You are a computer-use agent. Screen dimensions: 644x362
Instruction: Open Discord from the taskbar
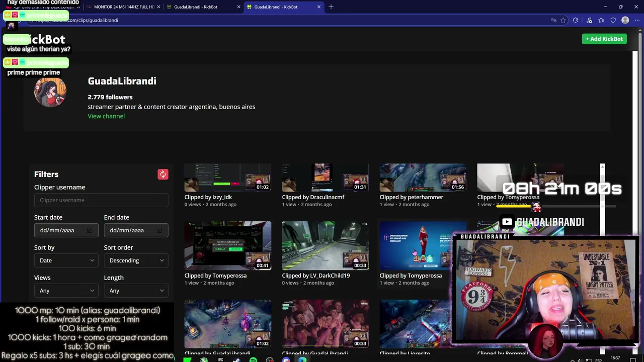pos(286,360)
